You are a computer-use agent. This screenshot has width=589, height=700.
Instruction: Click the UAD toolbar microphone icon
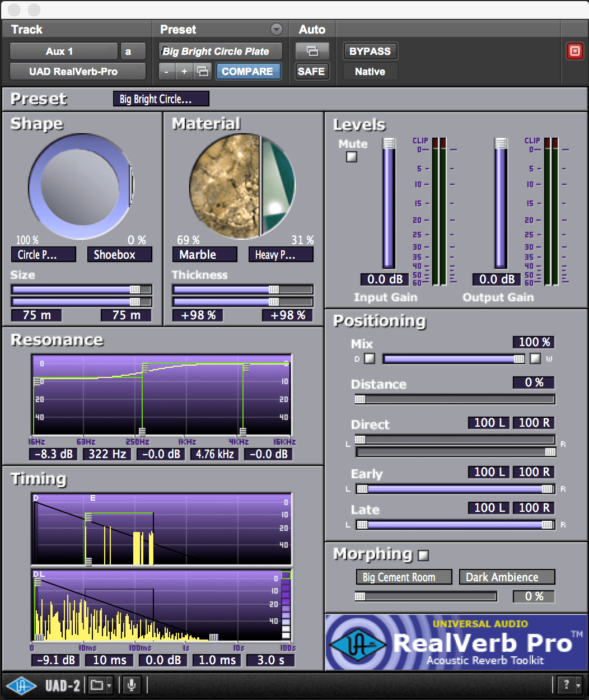pyautogui.click(x=132, y=685)
